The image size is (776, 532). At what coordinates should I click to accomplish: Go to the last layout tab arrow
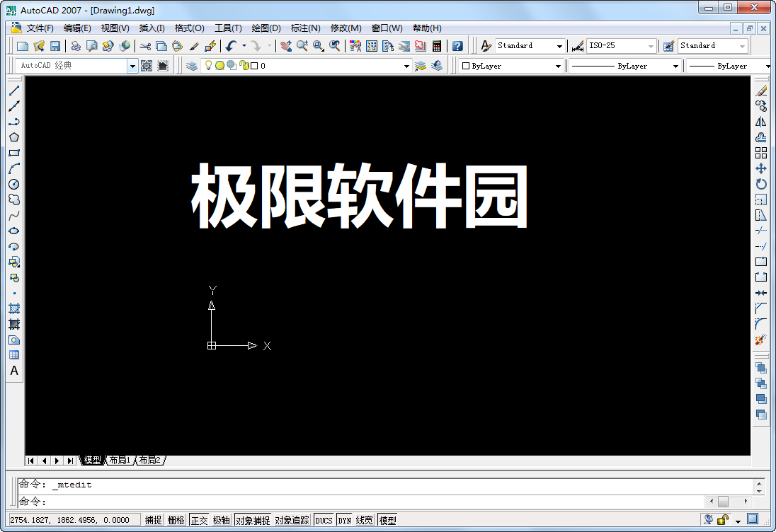click(x=70, y=461)
